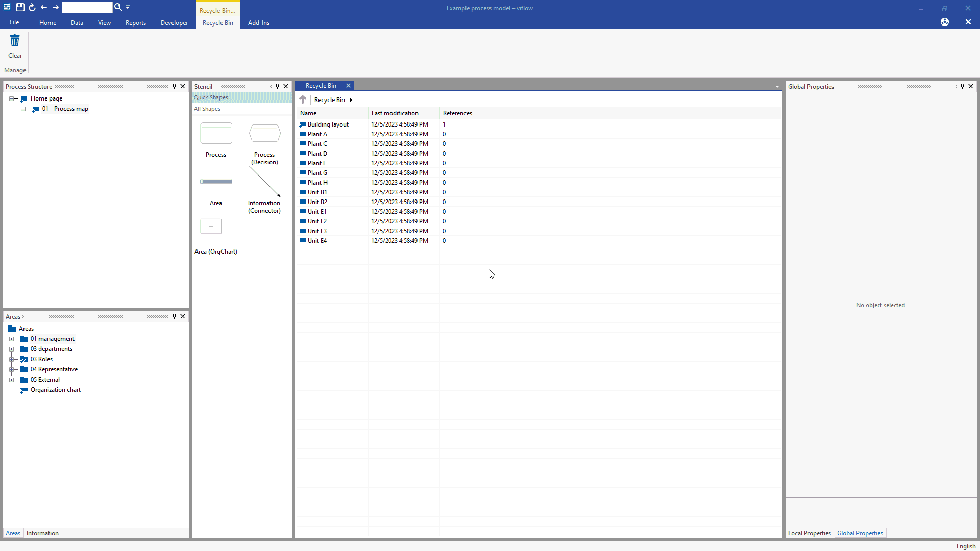Image resolution: width=980 pixels, height=551 pixels.
Task: Select the Process shape in Stencil
Action: 216,134
